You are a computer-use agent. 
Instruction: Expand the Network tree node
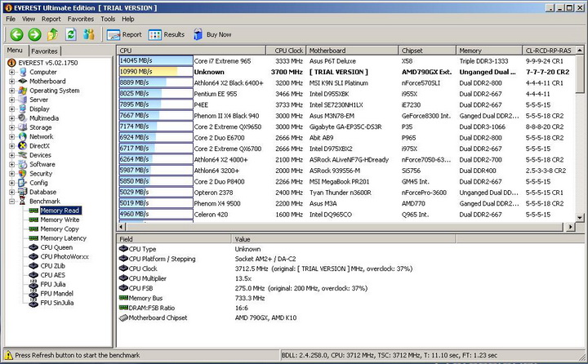tap(12, 136)
